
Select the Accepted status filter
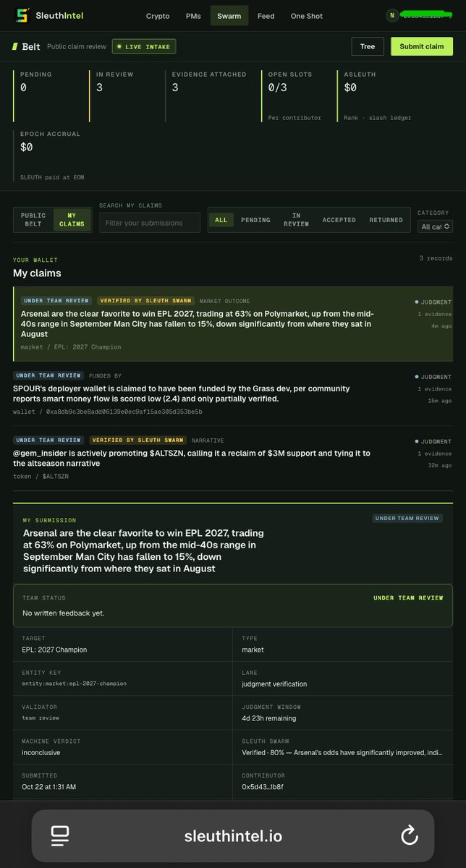click(x=339, y=220)
